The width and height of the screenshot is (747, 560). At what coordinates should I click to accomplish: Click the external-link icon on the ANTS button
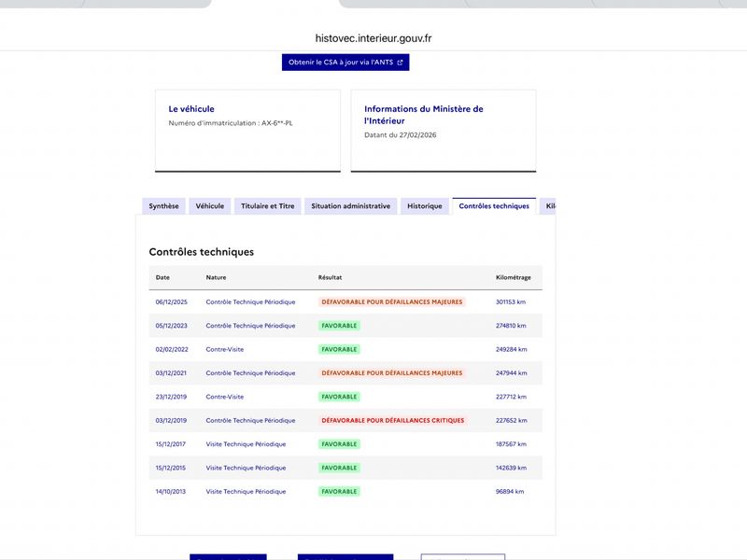(x=401, y=63)
